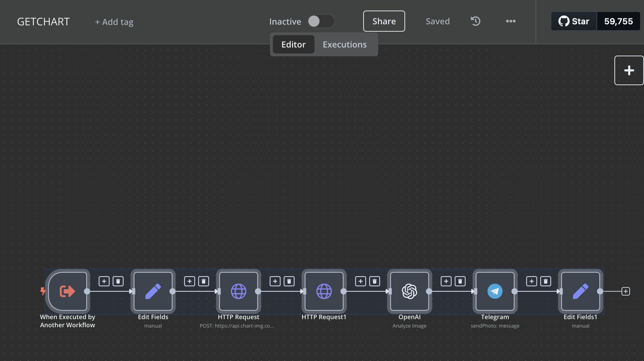
Task: Select the Editor tab
Action: click(x=293, y=44)
